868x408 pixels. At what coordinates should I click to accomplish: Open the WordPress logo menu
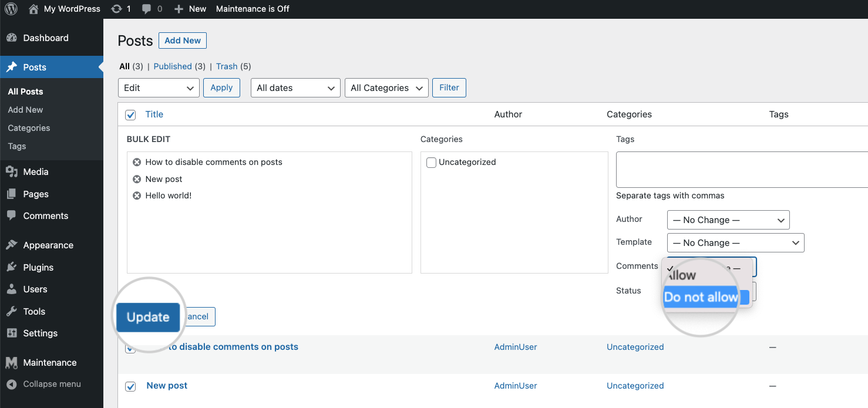11,9
